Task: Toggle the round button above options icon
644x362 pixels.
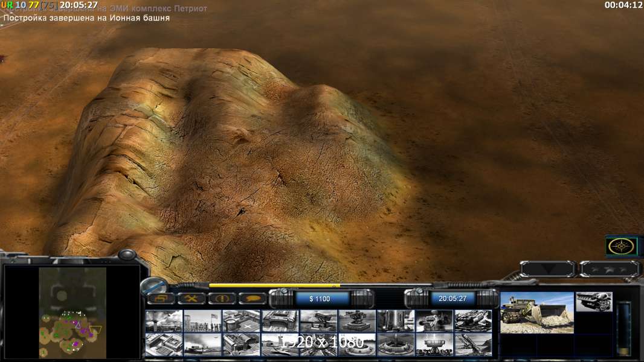Action: click(155, 285)
